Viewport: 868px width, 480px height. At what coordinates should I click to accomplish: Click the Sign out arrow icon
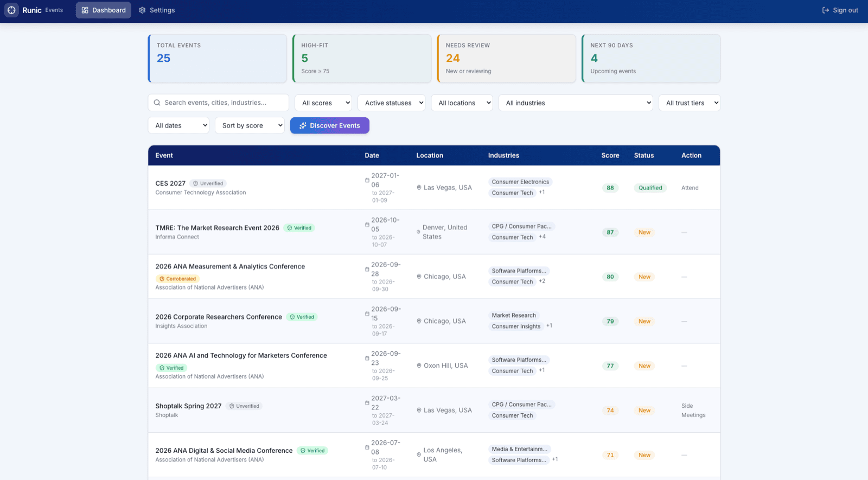tap(826, 10)
